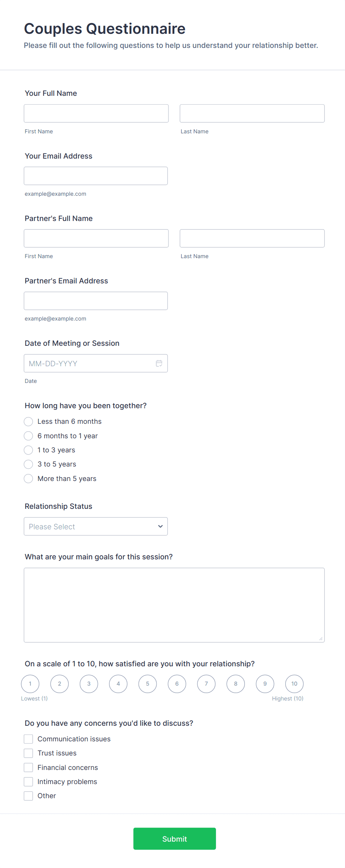Image resolution: width=345 pixels, height=868 pixels.
Task: Select "More than 5 years" together
Action: (x=28, y=478)
